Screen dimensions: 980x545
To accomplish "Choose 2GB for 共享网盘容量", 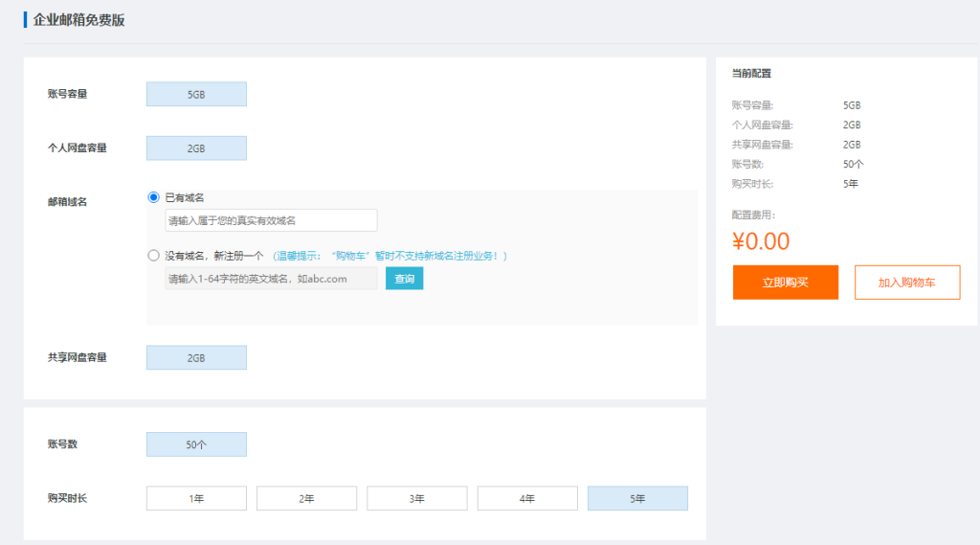I will point(196,357).
